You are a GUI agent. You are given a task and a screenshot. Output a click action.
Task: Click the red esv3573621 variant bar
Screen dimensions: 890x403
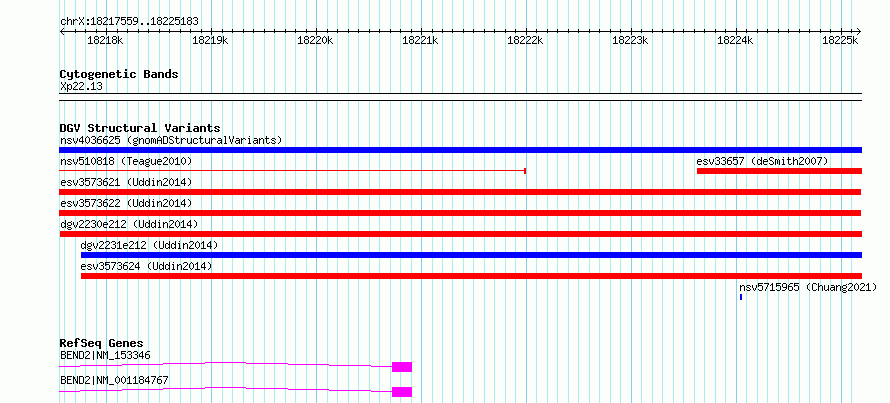[x=460, y=192]
